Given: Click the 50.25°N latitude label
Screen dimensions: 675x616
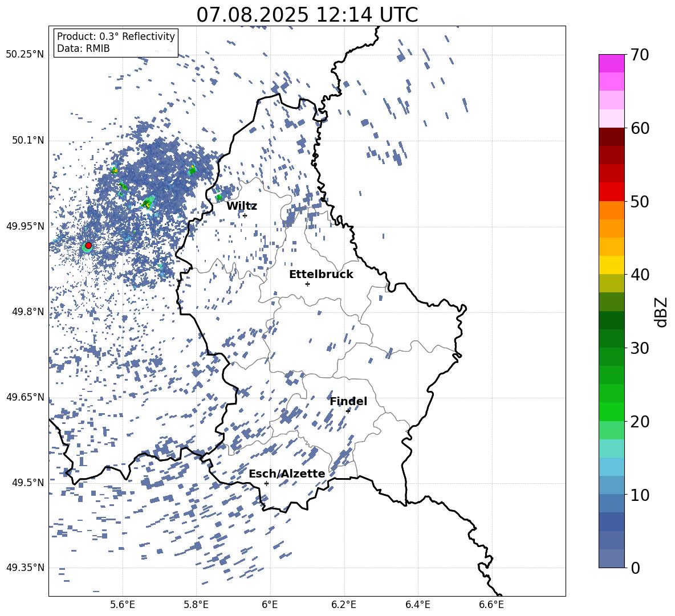Looking at the screenshot, I should pos(25,55).
